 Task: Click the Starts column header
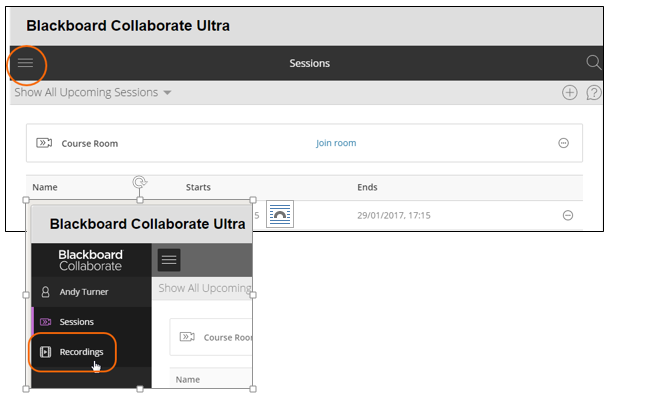tap(198, 187)
